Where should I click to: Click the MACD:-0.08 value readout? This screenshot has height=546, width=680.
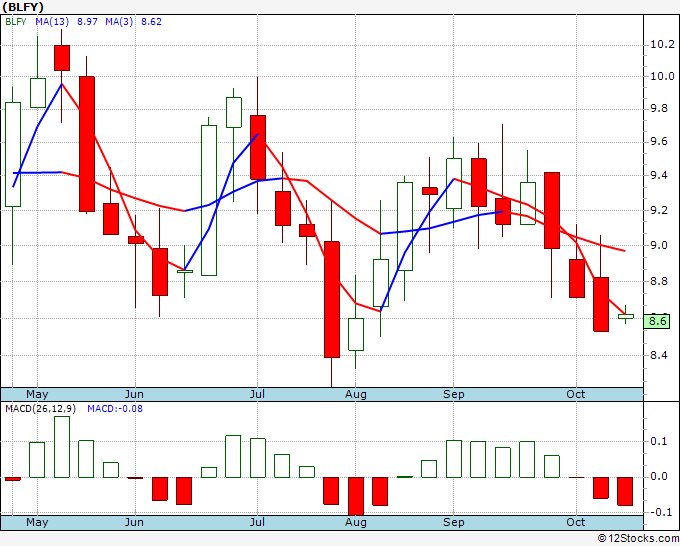tap(115, 409)
